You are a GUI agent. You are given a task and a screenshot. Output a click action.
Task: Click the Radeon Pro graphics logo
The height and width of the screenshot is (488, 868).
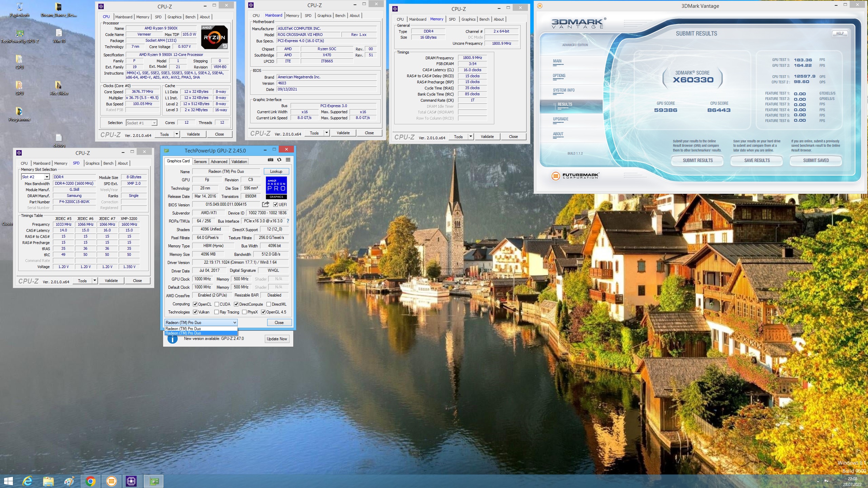coord(276,187)
